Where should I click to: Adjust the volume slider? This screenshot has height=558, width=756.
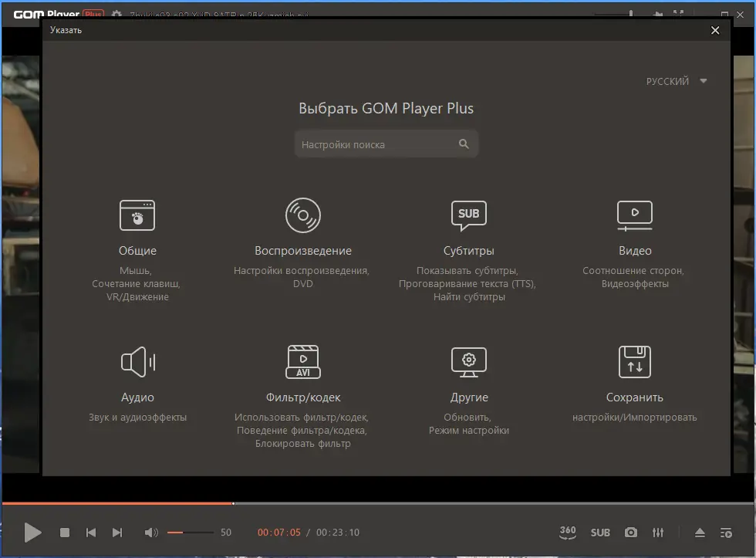coord(191,533)
